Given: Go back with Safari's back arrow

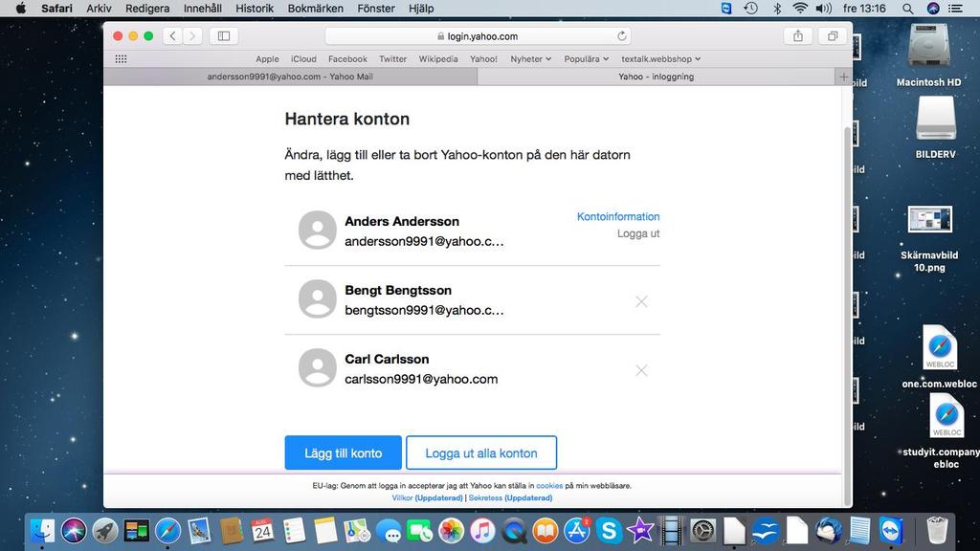Looking at the screenshot, I should (173, 36).
